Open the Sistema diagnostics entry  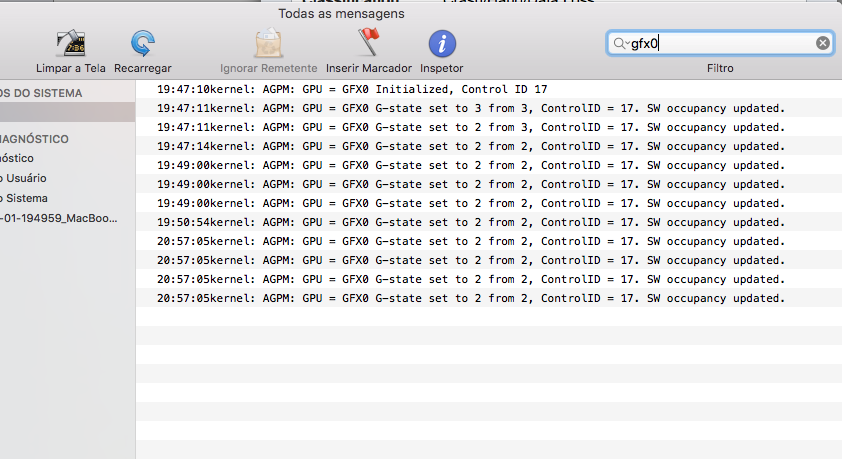tap(24, 199)
